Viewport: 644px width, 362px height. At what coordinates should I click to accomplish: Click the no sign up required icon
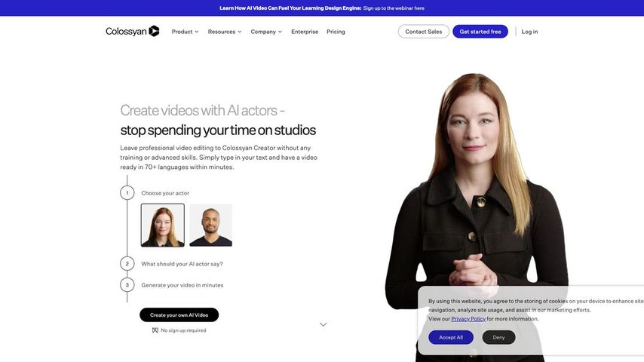[x=155, y=330]
